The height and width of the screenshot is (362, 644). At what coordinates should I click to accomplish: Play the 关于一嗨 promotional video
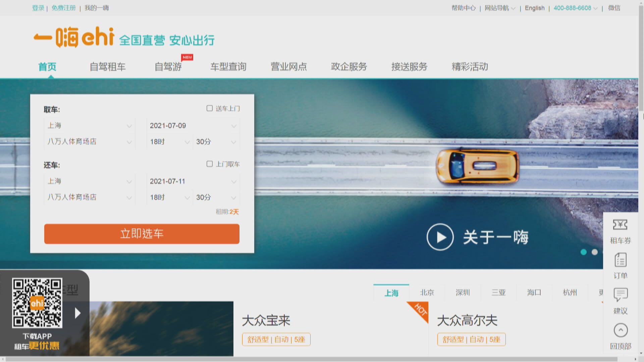tap(440, 237)
